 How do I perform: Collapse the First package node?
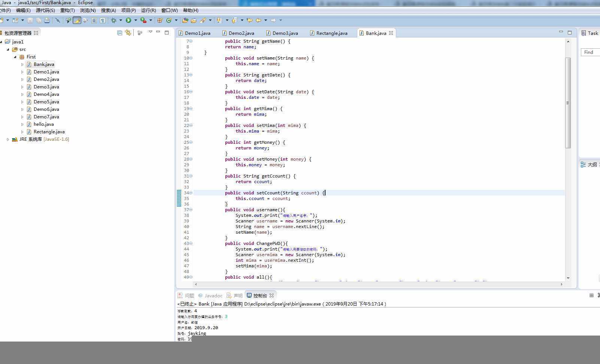pyautogui.click(x=15, y=57)
